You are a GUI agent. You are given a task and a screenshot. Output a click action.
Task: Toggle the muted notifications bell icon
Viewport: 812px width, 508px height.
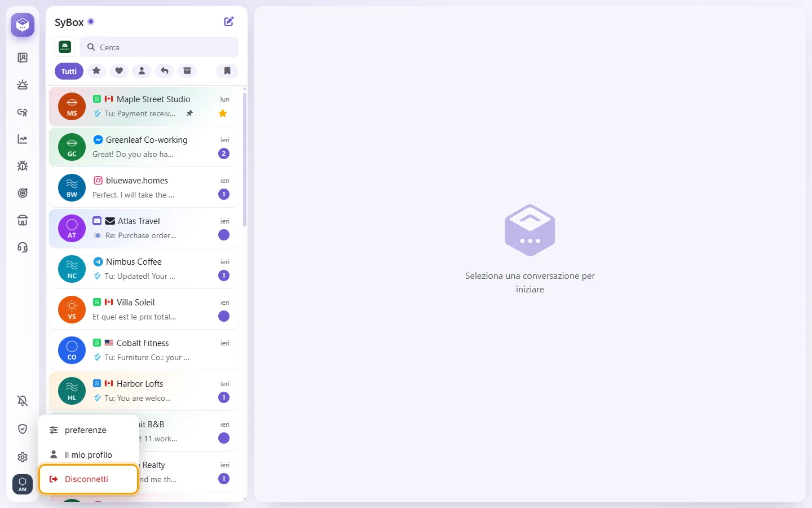[x=23, y=401]
